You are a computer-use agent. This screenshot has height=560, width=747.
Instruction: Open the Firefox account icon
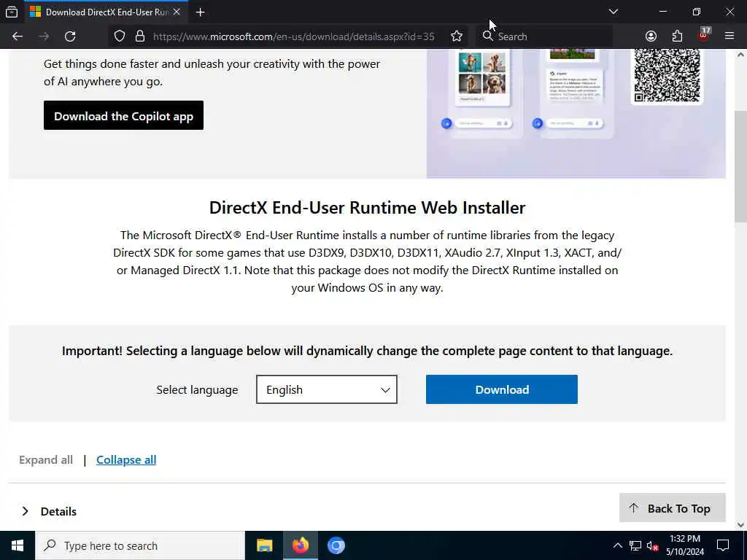[x=651, y=36]
